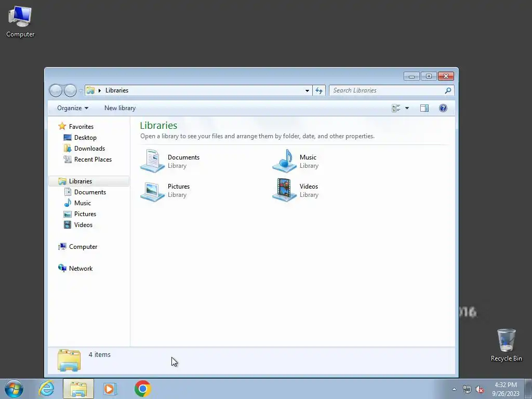Viewport: 532px width, 399px height.
Task: Maximize the Libraries window
Action: point(429,76)
